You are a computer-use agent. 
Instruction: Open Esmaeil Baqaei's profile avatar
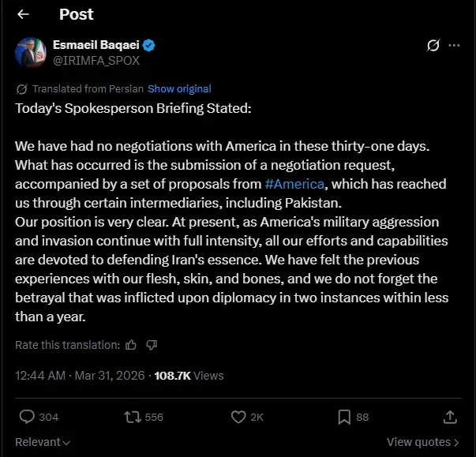[31, 53]
